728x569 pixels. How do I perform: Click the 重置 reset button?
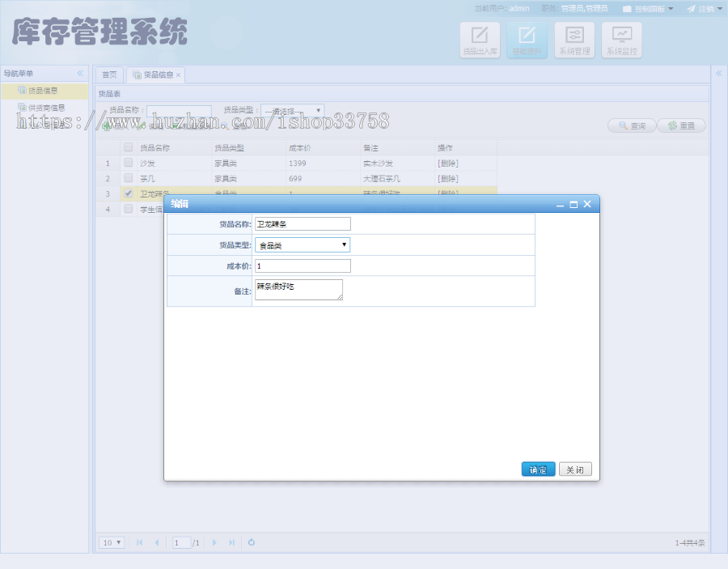coord(681,125)
